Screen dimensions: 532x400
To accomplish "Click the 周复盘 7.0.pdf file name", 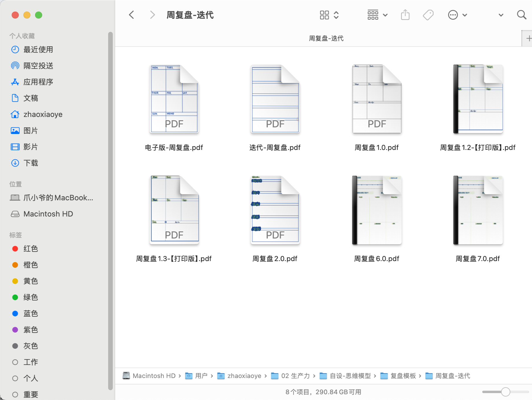I will [478, 259].
